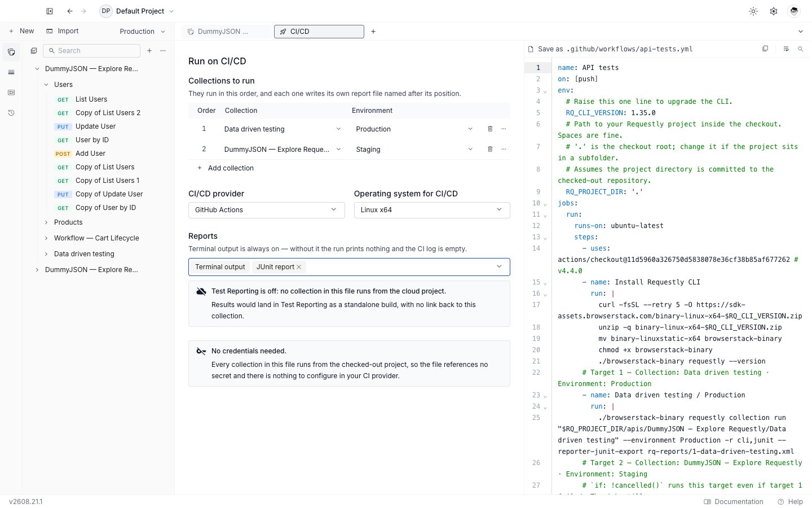Fold the Install Requestly CLI step at line 15
The width and height of the screenshot is (812, 508).
(545, 283)
